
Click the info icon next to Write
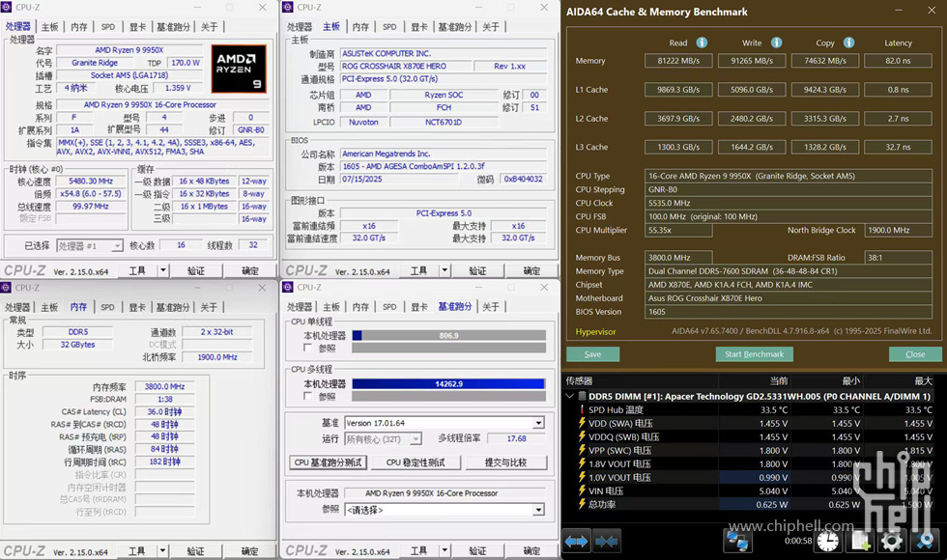775,42
